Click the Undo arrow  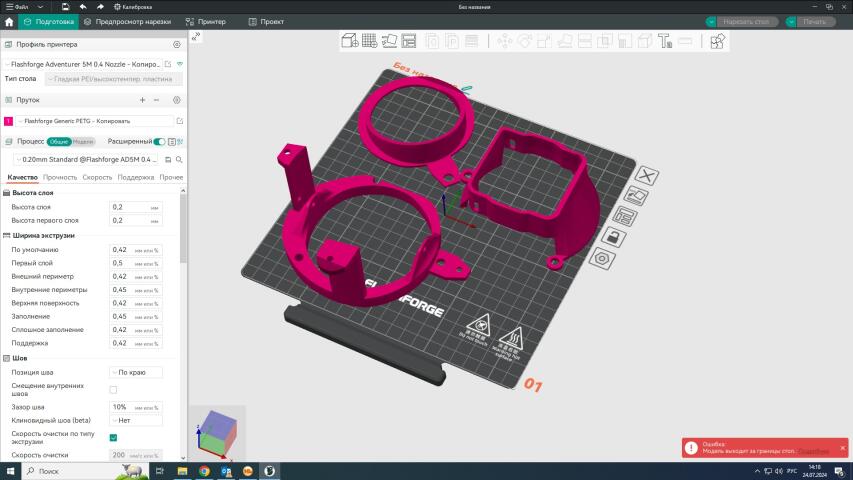[83, 7]
